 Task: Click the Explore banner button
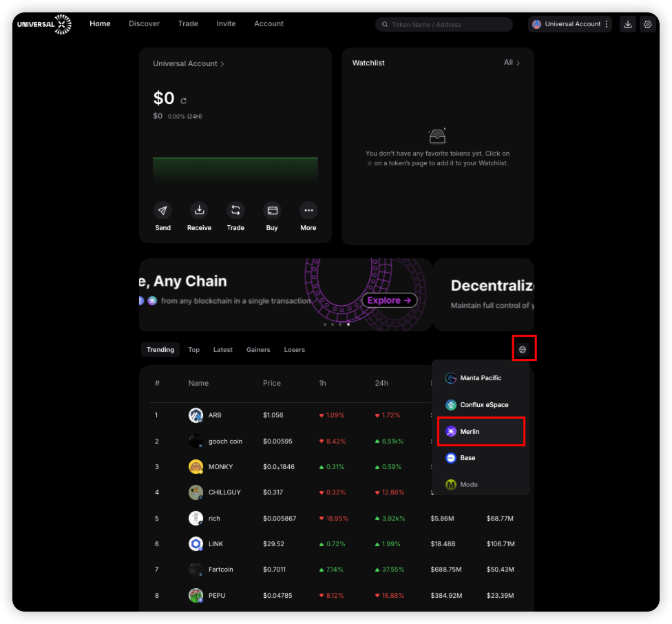pyautogui.click(x=389, y=300)
